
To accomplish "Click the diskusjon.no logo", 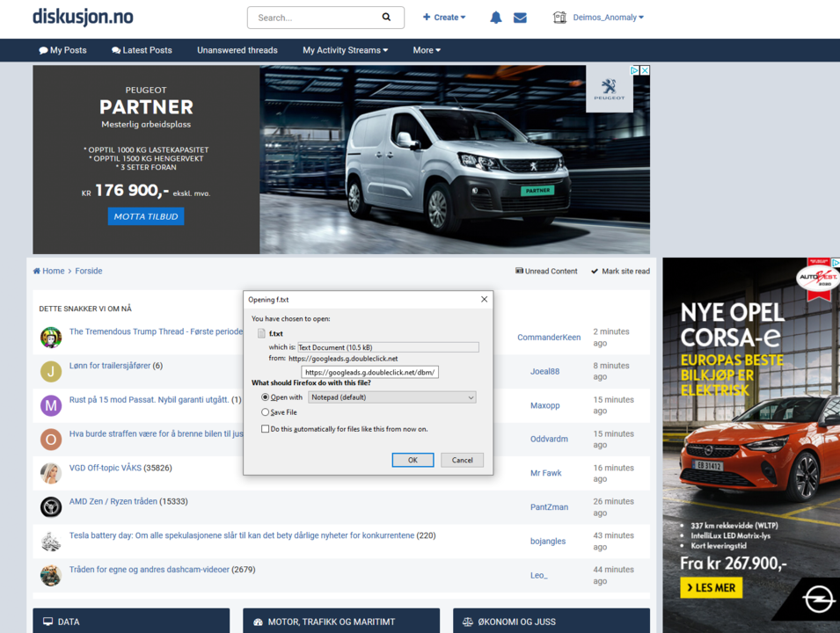I will click(83, 17).
